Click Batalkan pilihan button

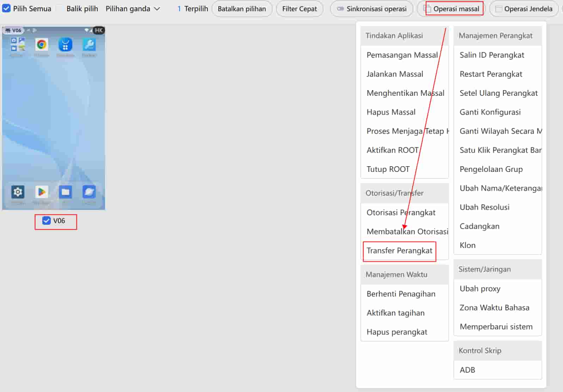point(242,9)
